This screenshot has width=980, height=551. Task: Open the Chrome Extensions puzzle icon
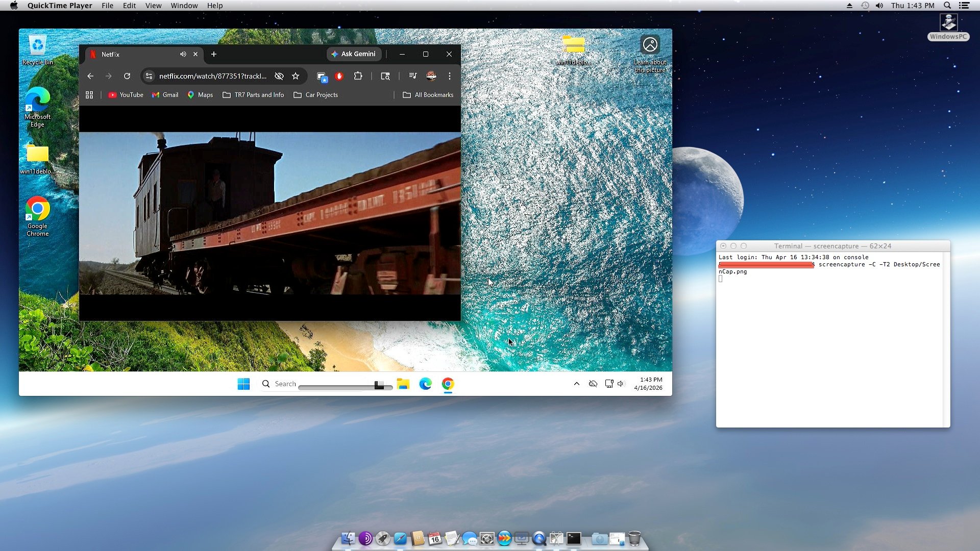[x=358, y=76]
